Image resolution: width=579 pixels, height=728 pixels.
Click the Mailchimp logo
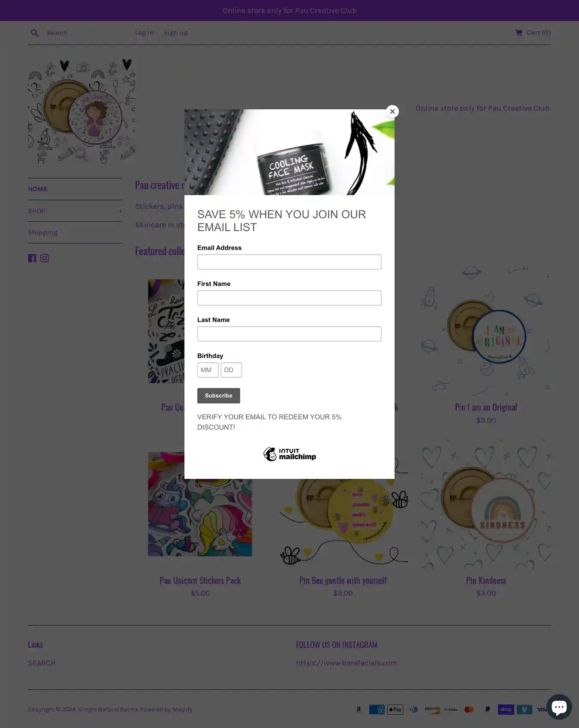pos(289,454)
